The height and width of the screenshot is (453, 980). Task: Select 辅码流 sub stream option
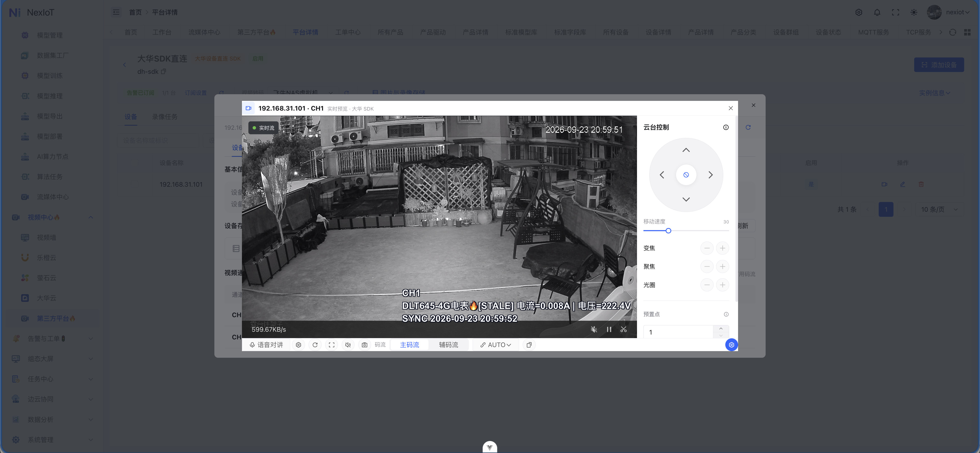tap(448, 344)
